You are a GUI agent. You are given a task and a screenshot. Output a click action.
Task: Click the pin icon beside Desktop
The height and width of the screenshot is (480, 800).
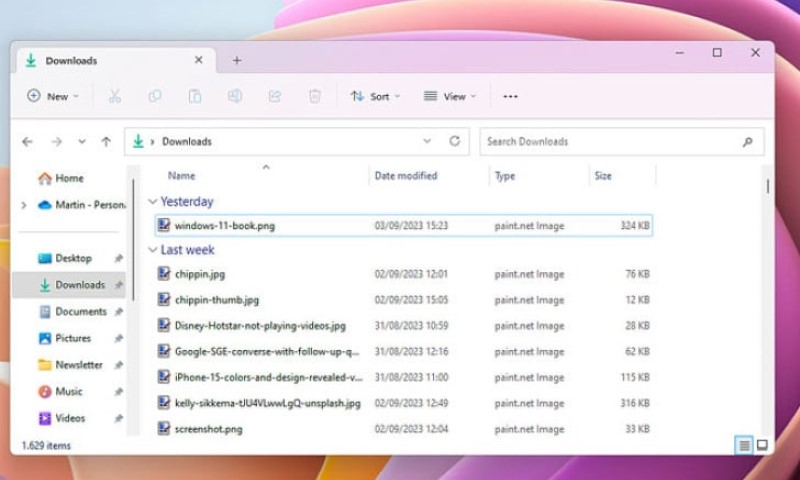(118, 259)
